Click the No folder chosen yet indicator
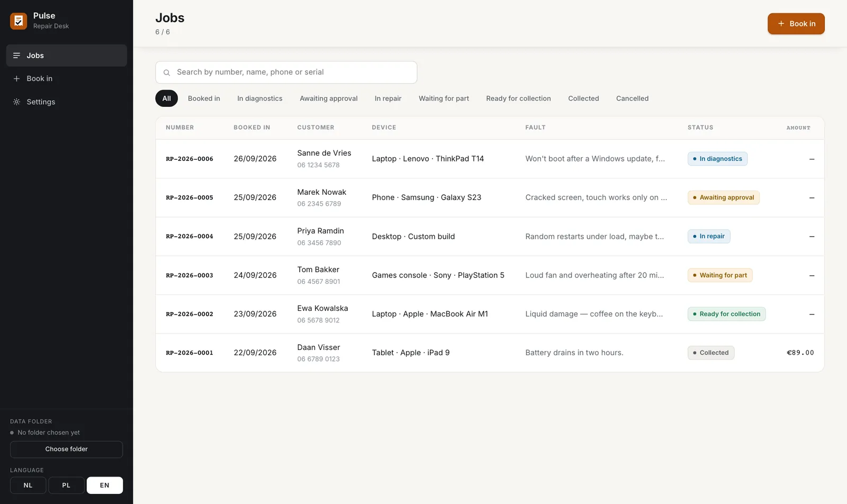Image resolution: width=847 pixels, height=504 pixels. pos(45,433)
